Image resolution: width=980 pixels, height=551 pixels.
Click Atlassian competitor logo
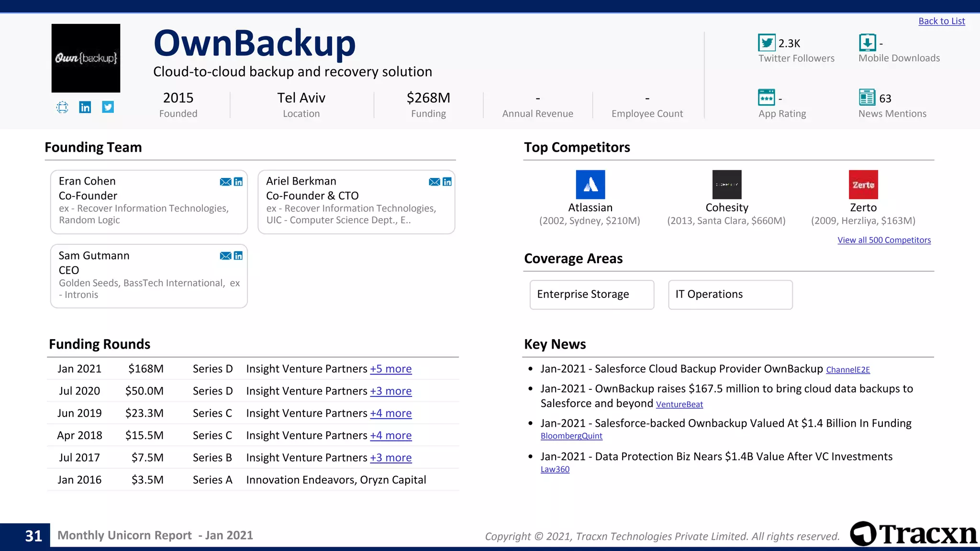(590, 185)
